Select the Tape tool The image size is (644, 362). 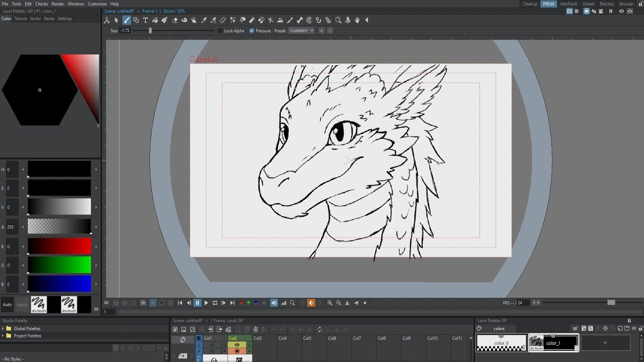pyautogui.click(x=185, y=20)
